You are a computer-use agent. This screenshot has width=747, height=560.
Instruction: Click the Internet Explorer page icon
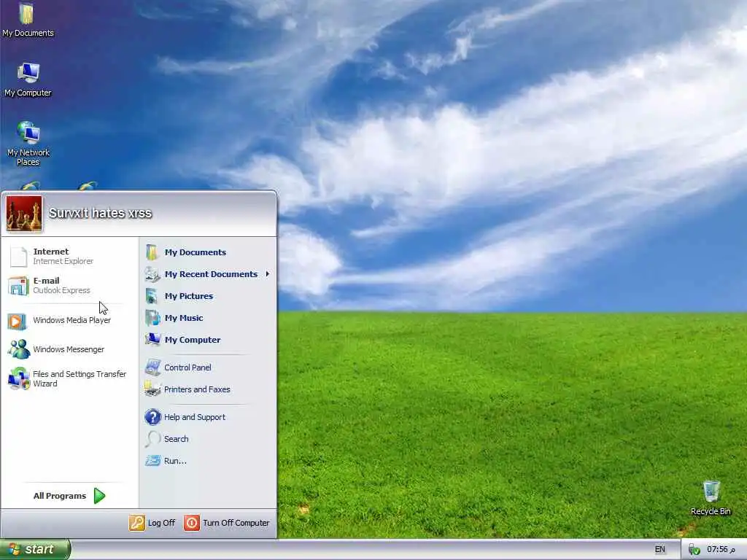(x=18, y=256)
